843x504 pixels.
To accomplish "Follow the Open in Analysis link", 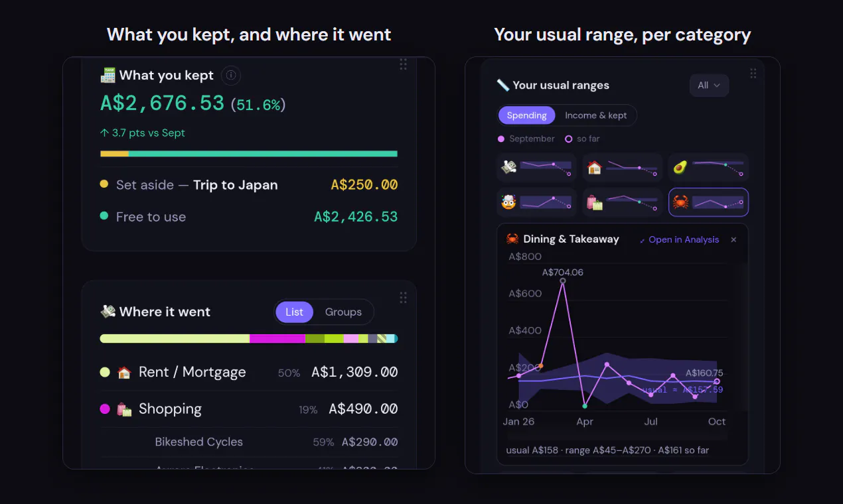I will (x=679, y=240).
